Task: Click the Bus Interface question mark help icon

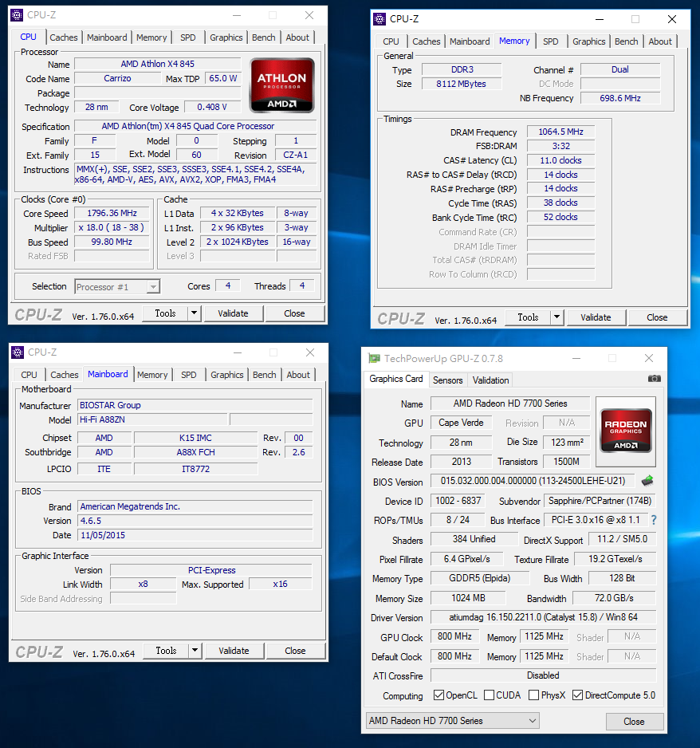Action: click(x=654, y=520)
